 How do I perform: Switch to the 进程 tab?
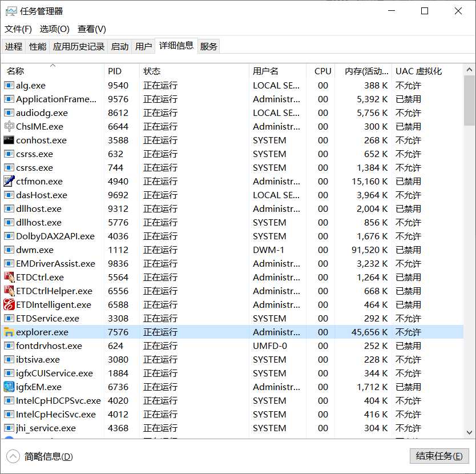tap(14, 46)
